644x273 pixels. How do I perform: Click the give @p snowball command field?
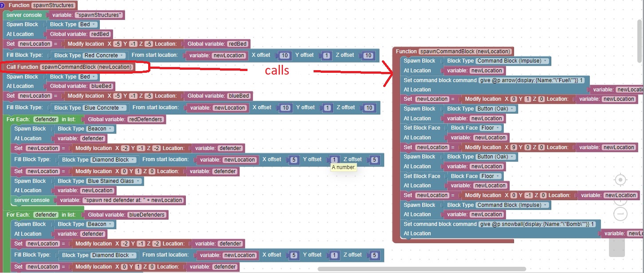pos(539,224)
